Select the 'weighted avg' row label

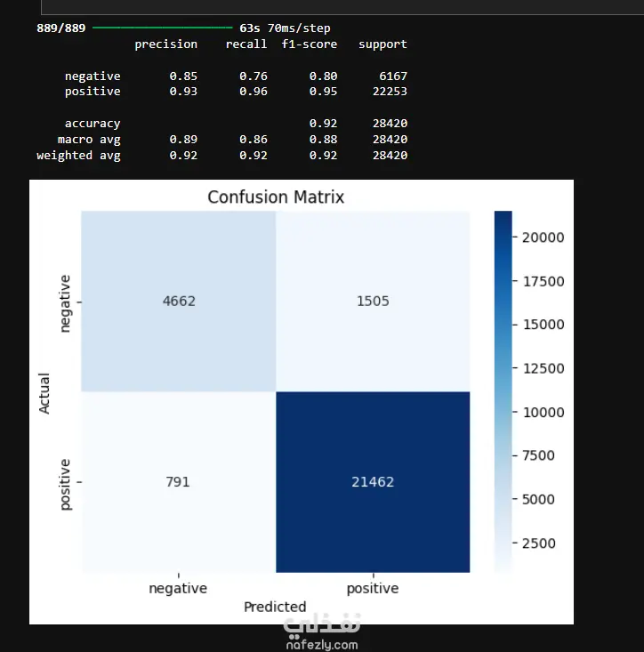click(78, 156)
